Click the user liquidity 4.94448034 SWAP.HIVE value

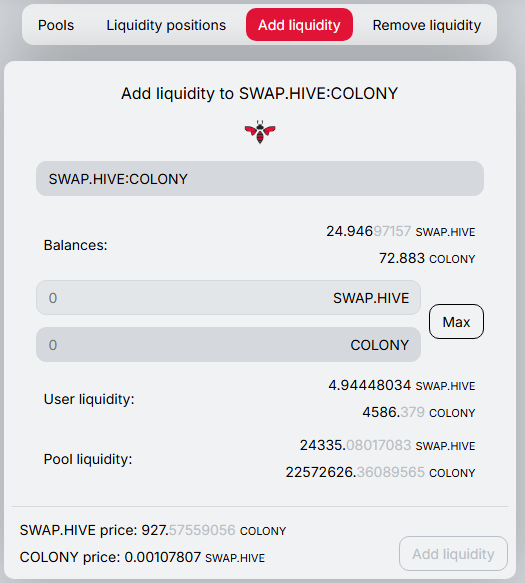pos(402,385)
